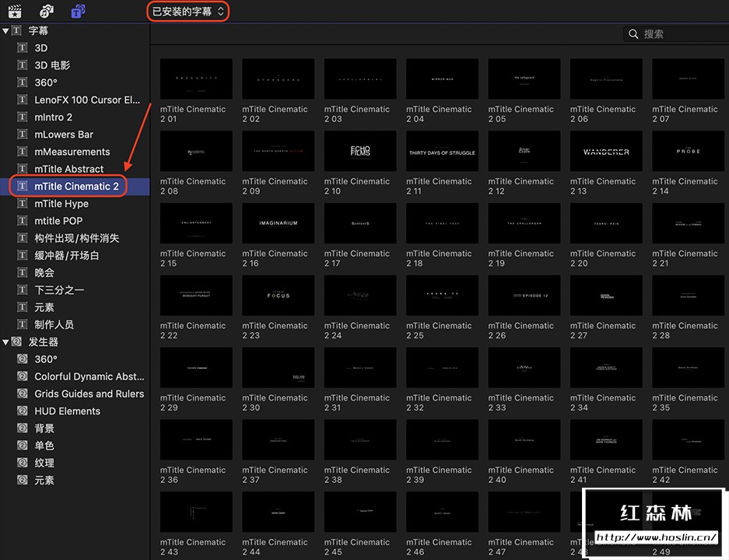Screen dimensions: 729x560
Task: Select the 元素 category under 字幕
Action: click(x=44, y=308)
